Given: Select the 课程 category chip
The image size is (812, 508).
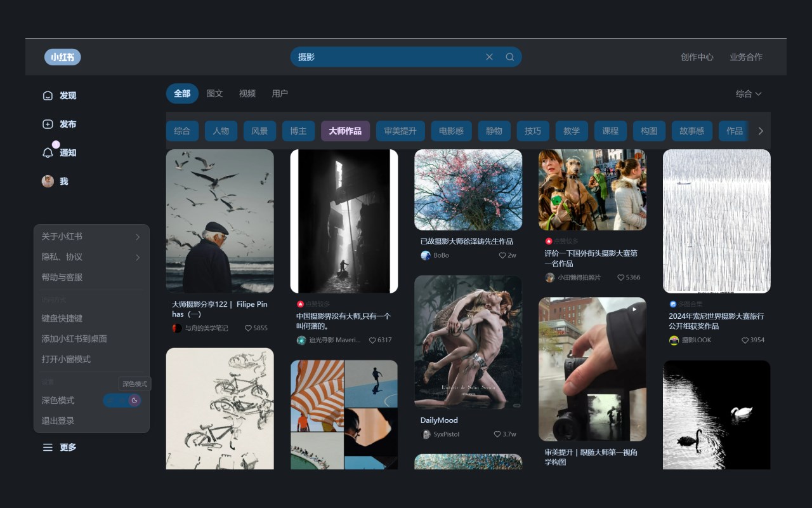Looking at the screenshot, I should (x=610, y=131).
